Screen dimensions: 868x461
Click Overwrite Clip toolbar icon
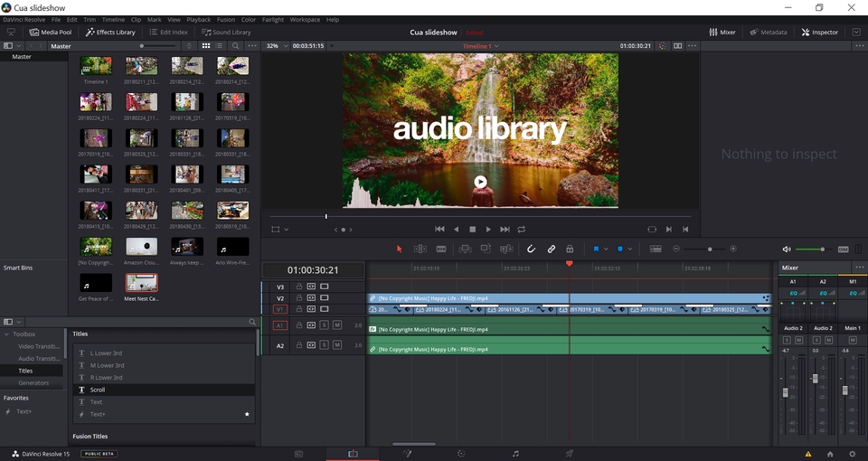click(x=486, y=249)
